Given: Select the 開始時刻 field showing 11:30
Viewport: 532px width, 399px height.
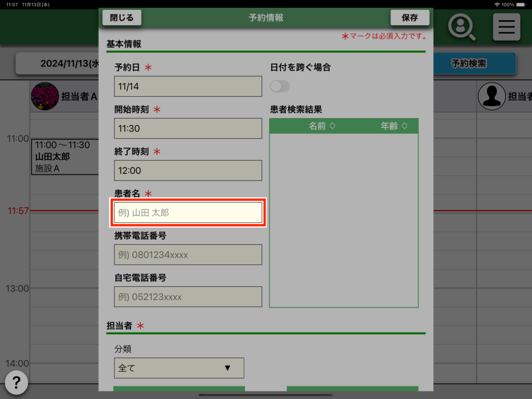Looking at the screenshot, I should click(188, 128).
